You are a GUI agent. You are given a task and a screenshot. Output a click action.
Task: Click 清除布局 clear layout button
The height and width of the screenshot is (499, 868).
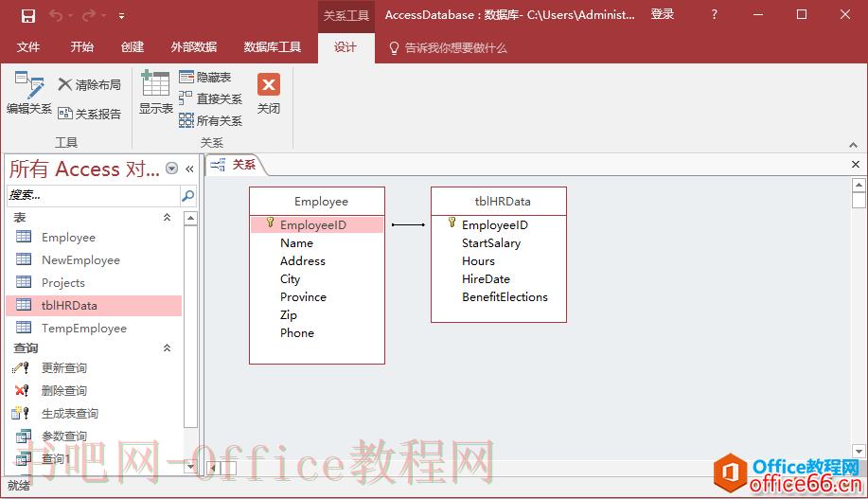(90, 84)
